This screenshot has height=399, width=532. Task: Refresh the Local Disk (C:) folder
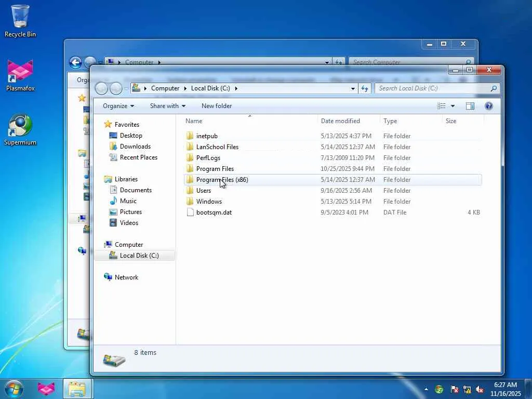pos(365,88)
